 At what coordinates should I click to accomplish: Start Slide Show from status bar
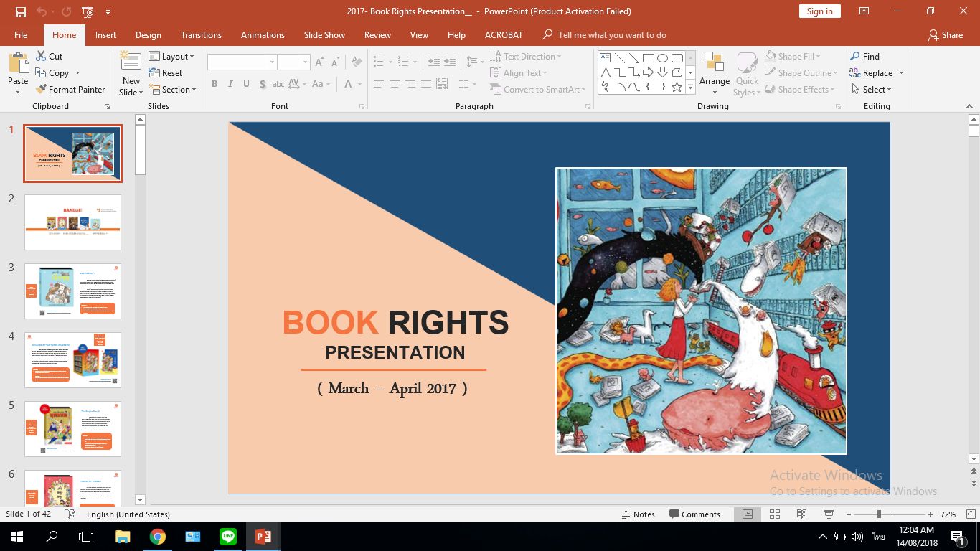[x=829, y=514]
